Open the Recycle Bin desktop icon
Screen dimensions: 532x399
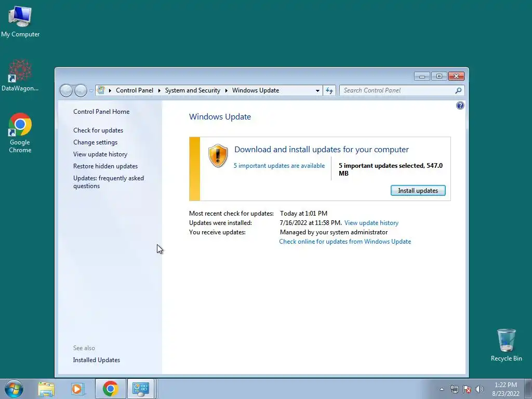pos(506,345)
